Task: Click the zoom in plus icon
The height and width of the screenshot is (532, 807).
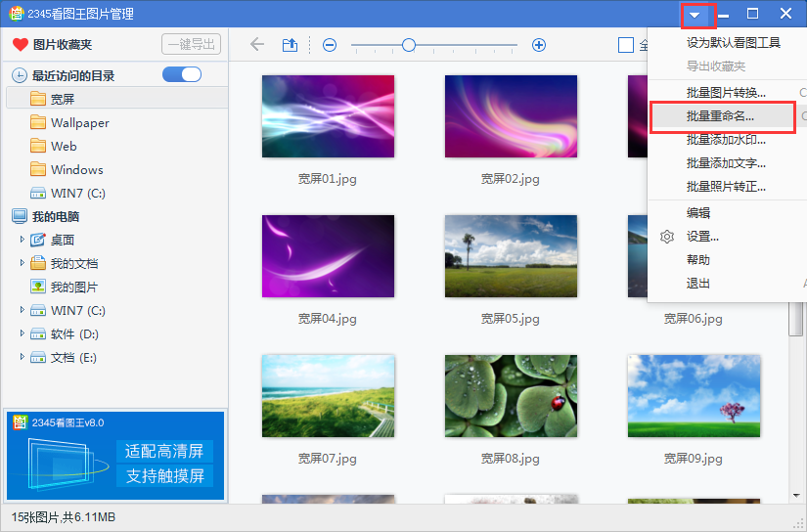Action: [x=538, y=45]
